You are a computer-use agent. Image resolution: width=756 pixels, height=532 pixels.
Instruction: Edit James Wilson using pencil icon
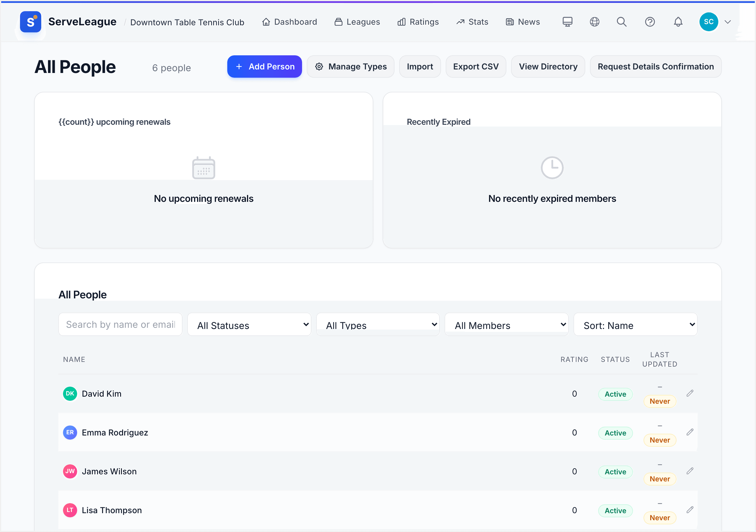click(x=690, y=471)
